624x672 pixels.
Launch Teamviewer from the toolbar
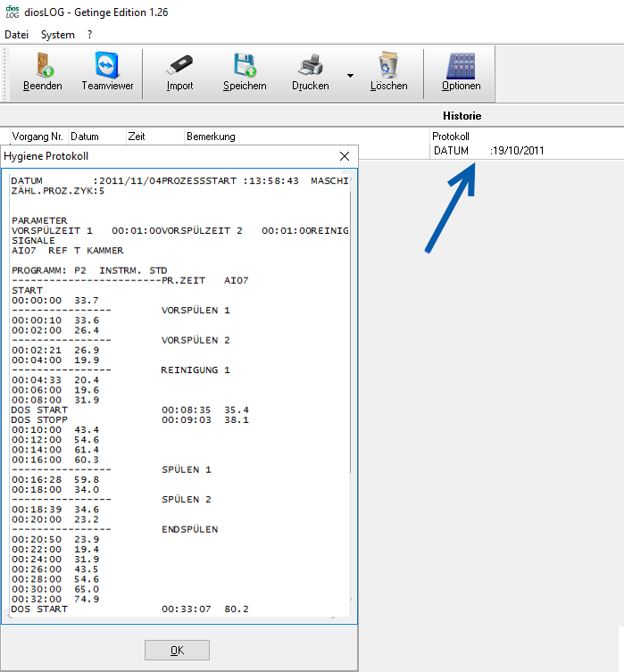(x=107, y=66)
